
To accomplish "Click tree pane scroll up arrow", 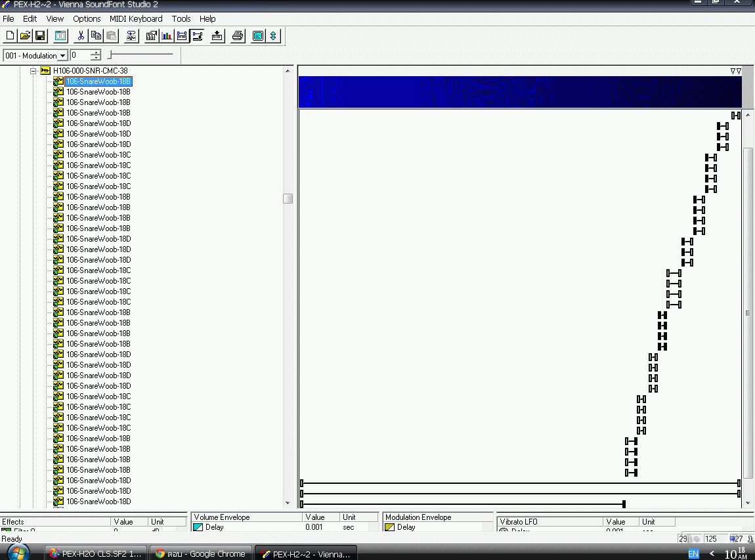I will 288,71.
